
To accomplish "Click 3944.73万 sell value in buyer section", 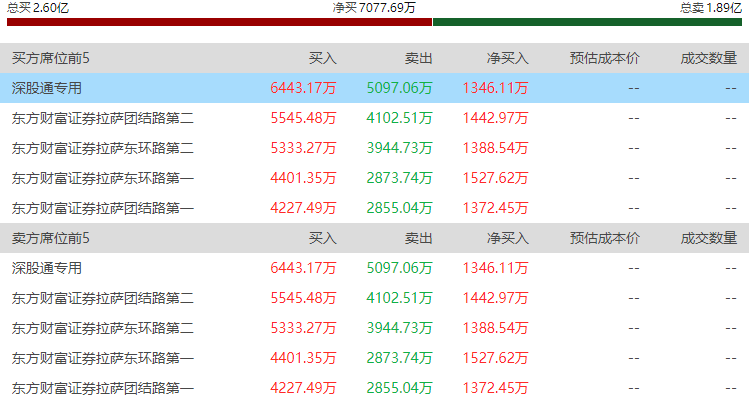I will point(399,148).
